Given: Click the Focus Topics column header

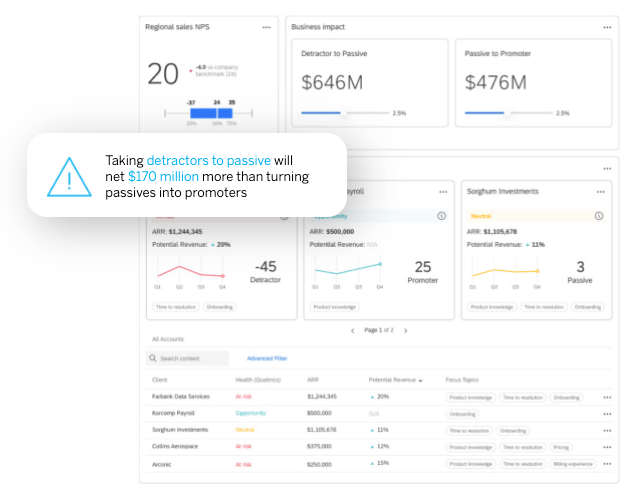Looking at the screenshot, I should pos(462,380).
